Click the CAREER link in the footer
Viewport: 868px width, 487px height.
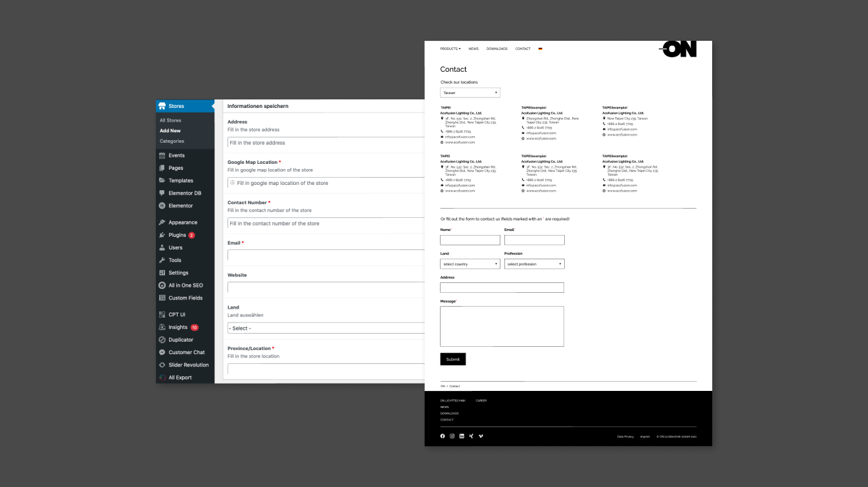pos(481,400)
